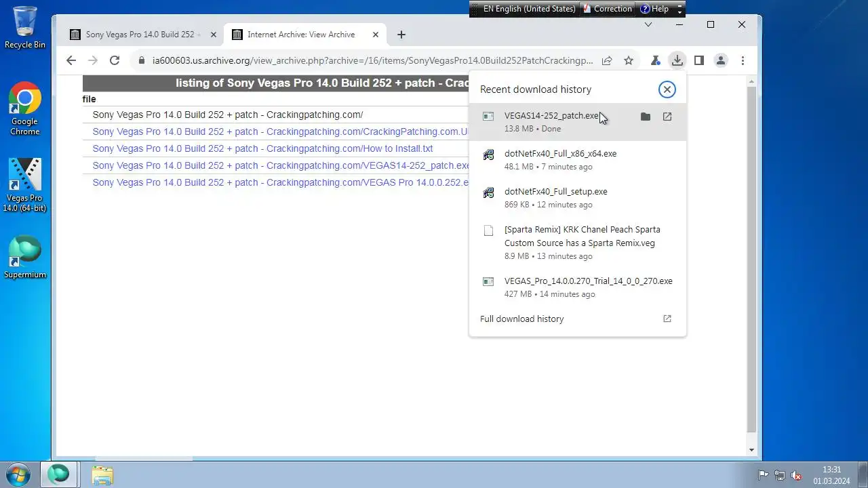Select VEGAS14-252_patch.exe download entry
Screen dimensions: 868x488
click(x=578, y=122)
